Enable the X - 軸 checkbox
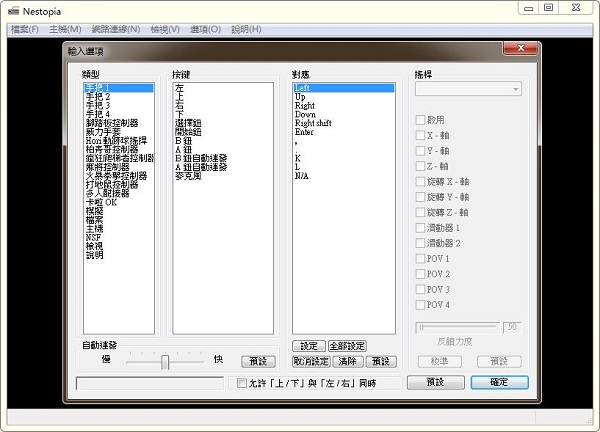 coord(421,134)
